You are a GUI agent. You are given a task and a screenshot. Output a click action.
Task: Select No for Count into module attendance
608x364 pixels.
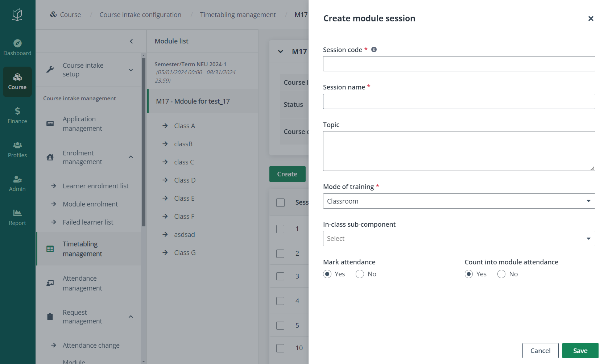pyautogui.click(x=501, y=274)
